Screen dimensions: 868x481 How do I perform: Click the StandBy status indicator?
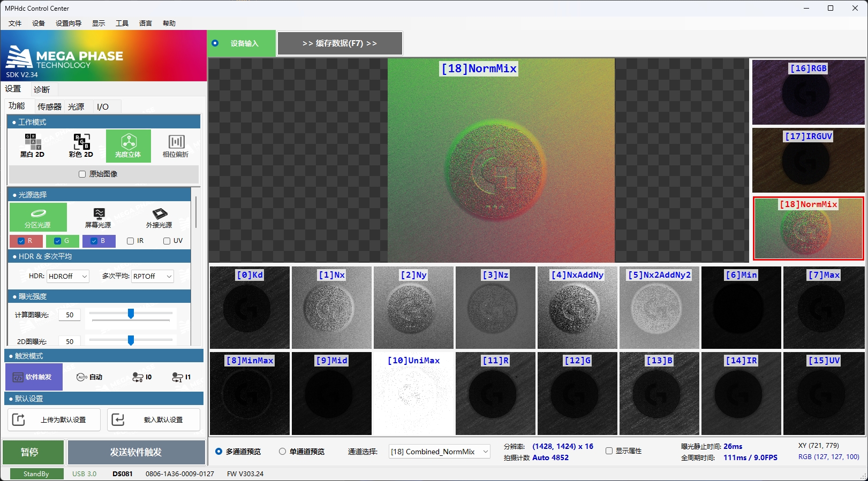[36, 474]
